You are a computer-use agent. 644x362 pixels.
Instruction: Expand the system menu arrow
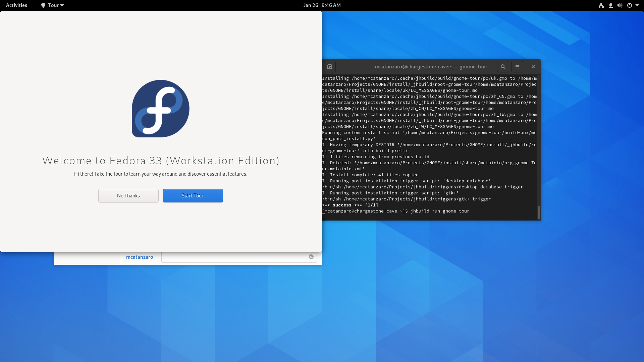point(637,5)
